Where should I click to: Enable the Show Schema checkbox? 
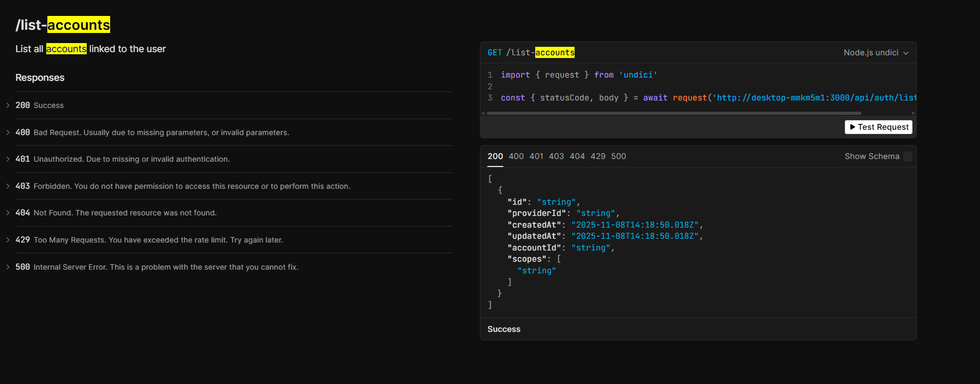(x=908, y=156)
